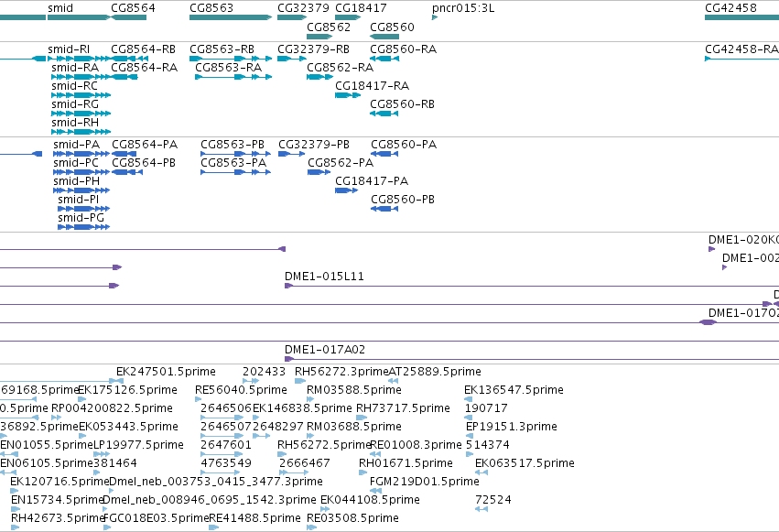Select the CG32379-RB transcript
This screenshot has width=779, height=532.
[x=313, y=49]
